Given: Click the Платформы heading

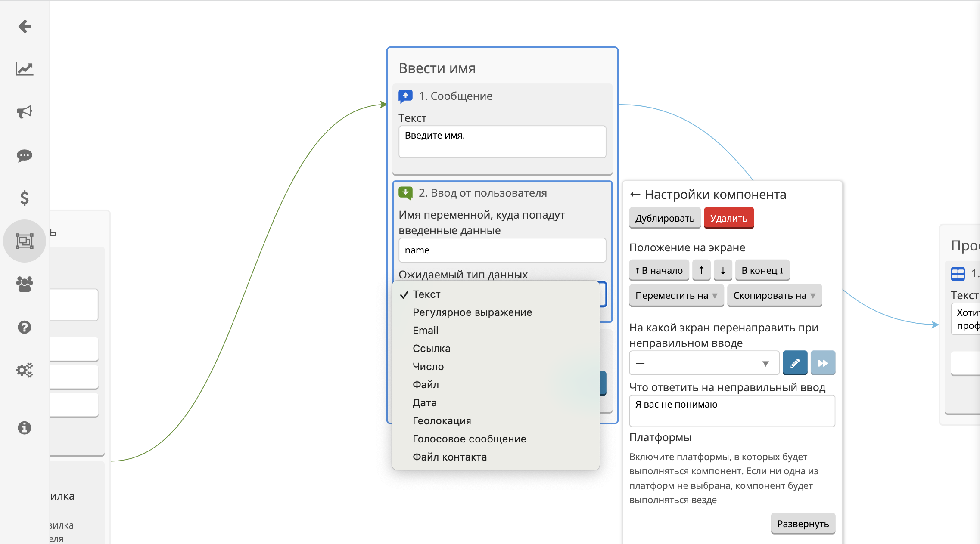Looking at the screenshot, I should tap(660, 438).
